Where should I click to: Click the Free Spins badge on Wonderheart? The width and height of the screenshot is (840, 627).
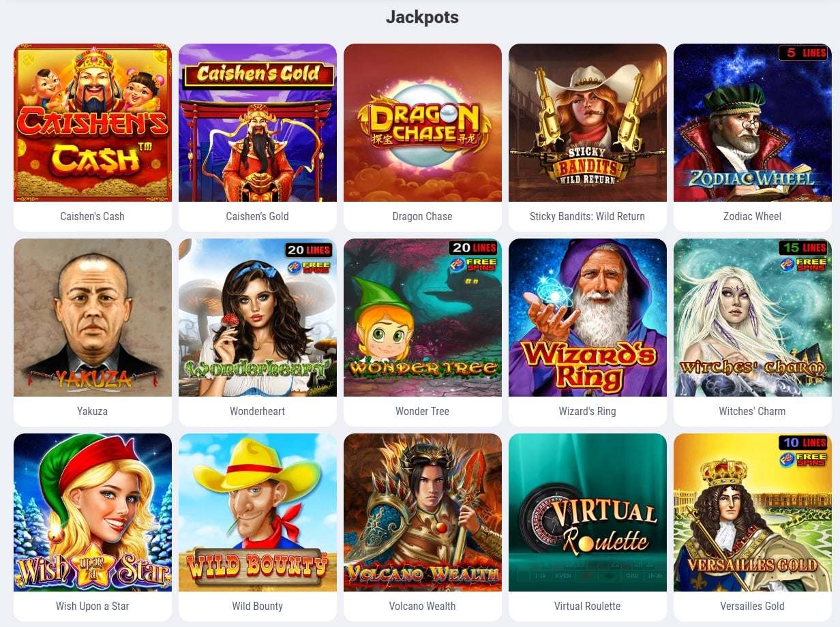click(309, 266)
